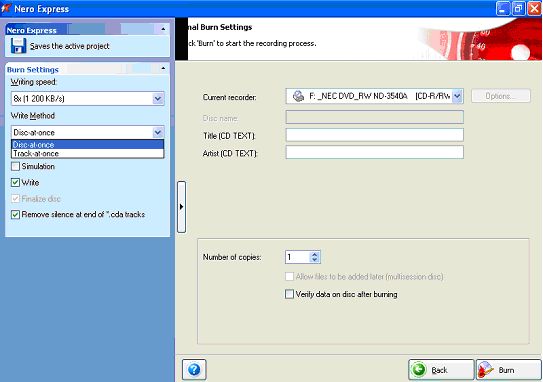The height and width of the screenshot is (382, 543).
Task: Open the help question mark button
Action: click(194, 370)
